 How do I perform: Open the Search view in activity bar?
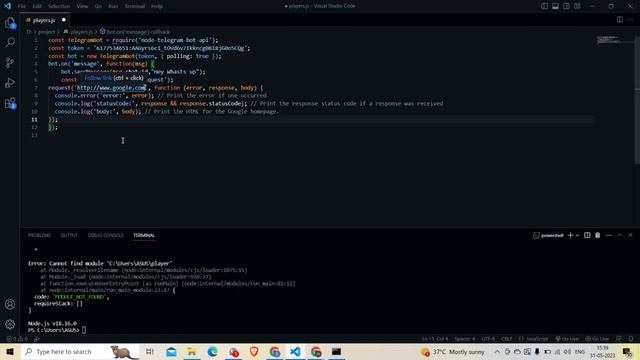pos(10,42)
